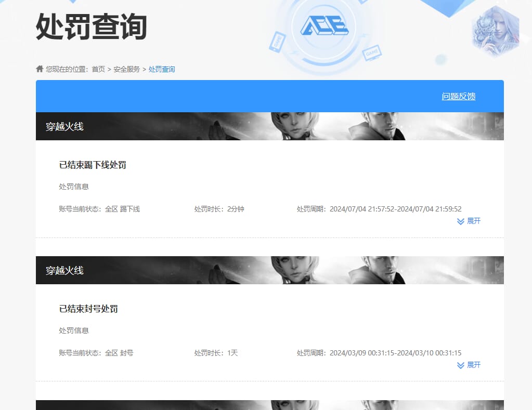Expand the 封号处罚 record details with 展开
The height and width of the screenshot is (410, 532).
(469, 365)
